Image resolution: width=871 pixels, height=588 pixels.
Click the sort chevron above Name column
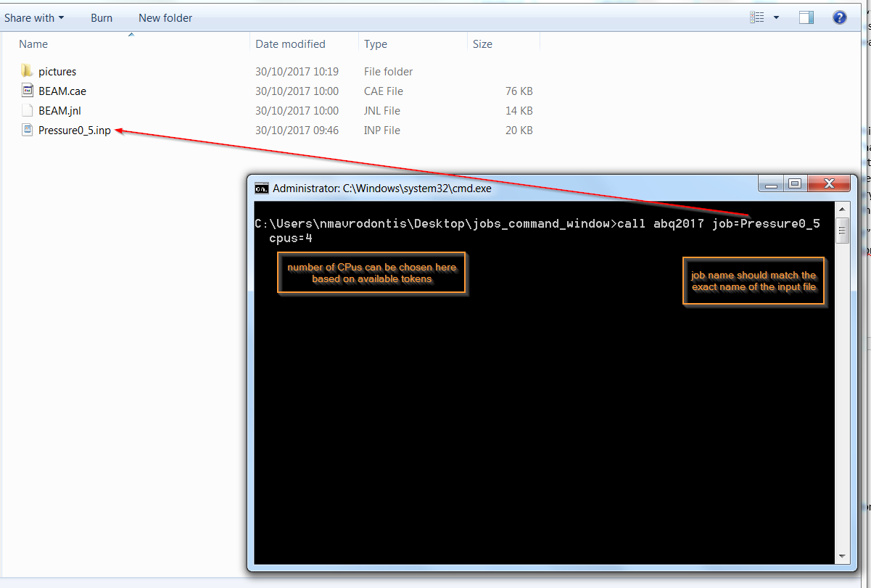pos(131,33)
